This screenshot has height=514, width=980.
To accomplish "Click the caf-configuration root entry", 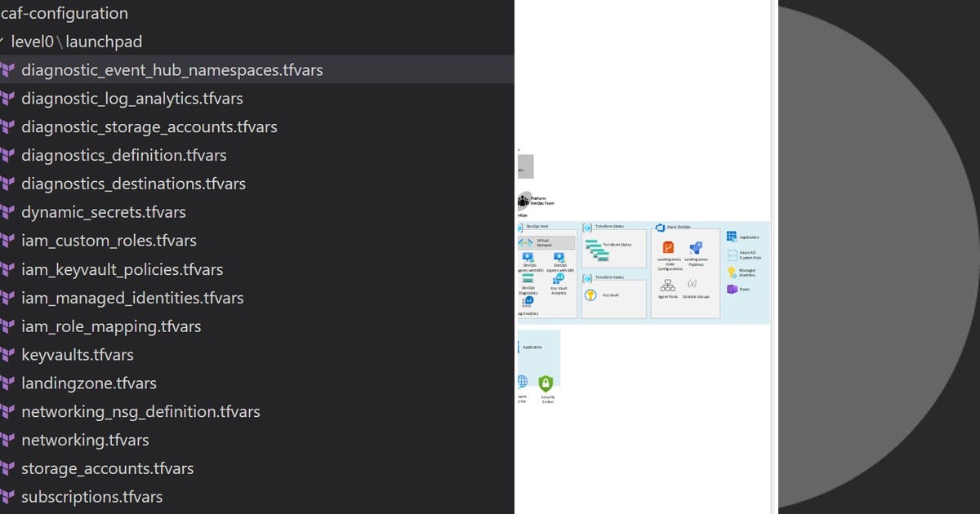I will click(65, 13).
